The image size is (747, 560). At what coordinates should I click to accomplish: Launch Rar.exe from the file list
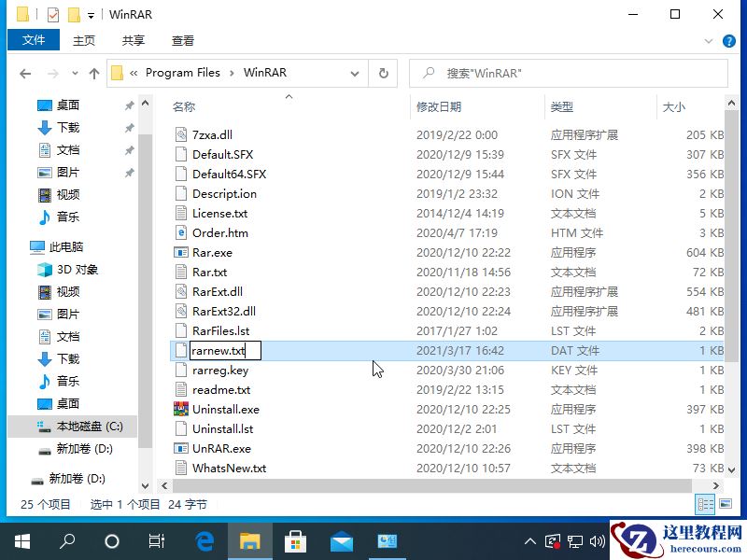pyautogui.click(x=211, y=252)
